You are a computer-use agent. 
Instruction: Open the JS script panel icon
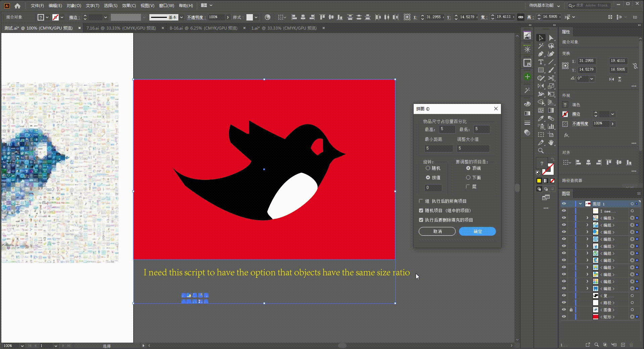click(x=527, y=63)
